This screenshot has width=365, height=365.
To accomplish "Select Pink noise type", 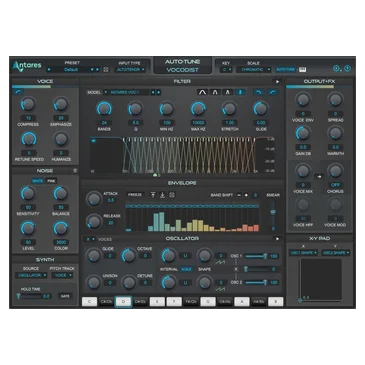I will coord(51,181).
